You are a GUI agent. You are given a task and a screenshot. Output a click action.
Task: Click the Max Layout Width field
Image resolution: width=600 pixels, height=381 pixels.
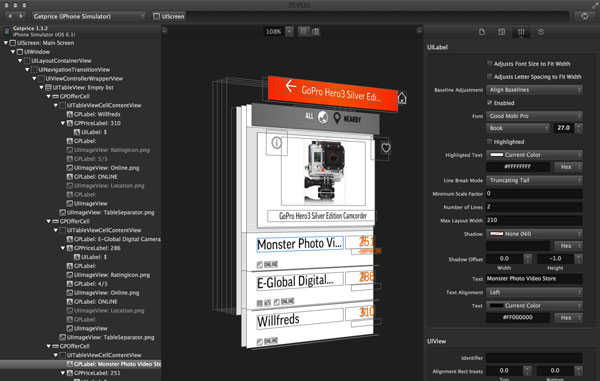click(x=534, y=220)
